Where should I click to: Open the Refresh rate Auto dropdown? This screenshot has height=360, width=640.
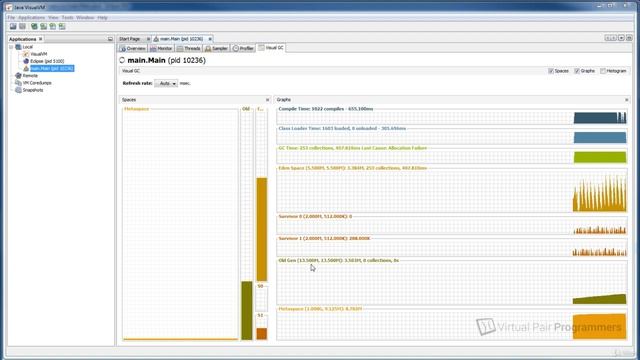(x=166, y=83)
